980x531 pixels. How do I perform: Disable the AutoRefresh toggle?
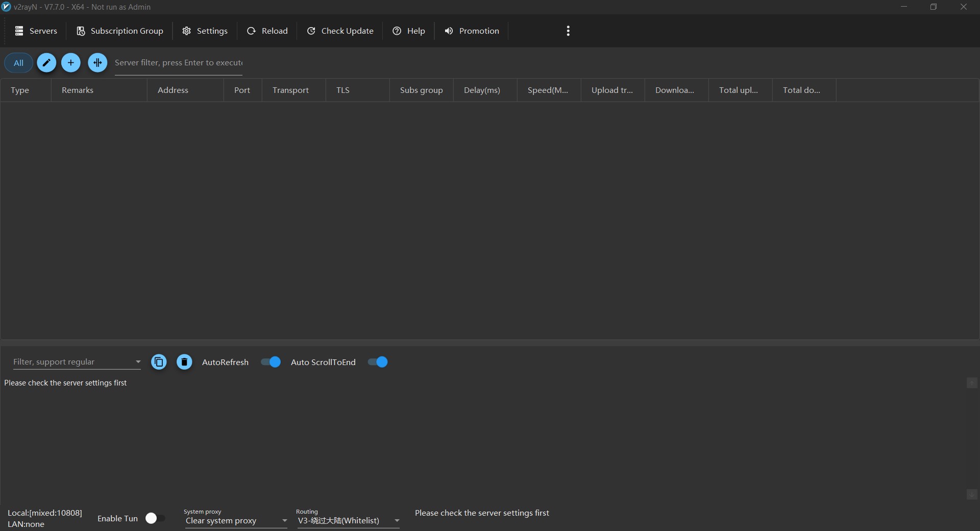coord(271,362)
